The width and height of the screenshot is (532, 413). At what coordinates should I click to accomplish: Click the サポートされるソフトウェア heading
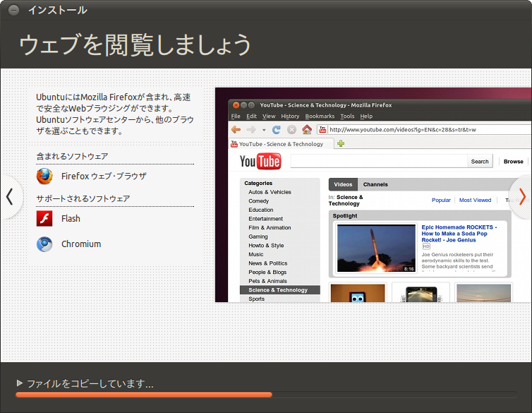83,198
